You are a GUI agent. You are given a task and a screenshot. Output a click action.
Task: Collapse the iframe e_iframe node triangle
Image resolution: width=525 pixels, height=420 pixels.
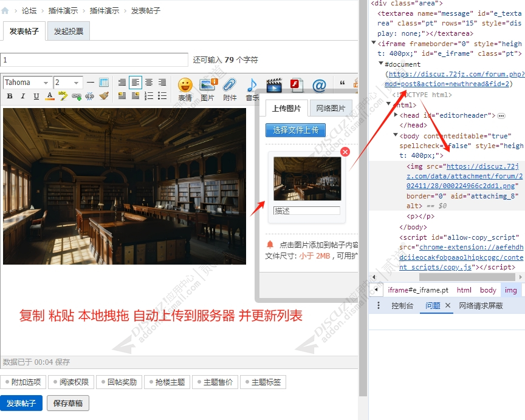click(x=374, y=43)
